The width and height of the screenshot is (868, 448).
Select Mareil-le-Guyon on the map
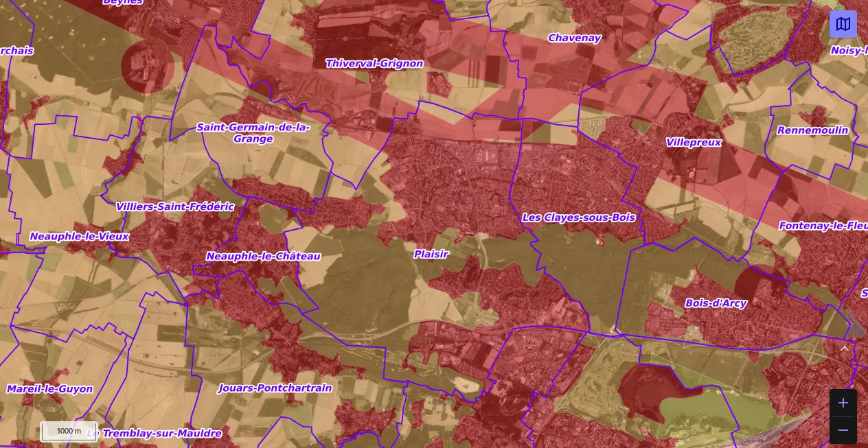click(49, 388)
